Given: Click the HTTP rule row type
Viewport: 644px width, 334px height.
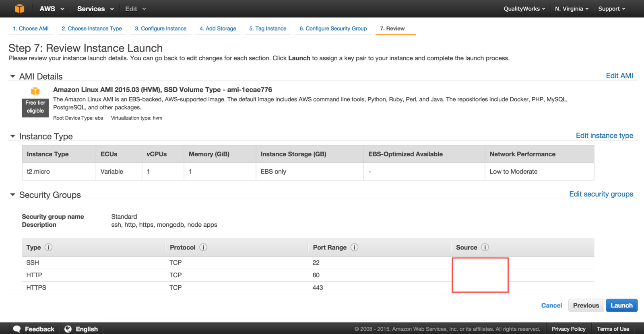Looking at the screenshot, I should pos(34,275).
